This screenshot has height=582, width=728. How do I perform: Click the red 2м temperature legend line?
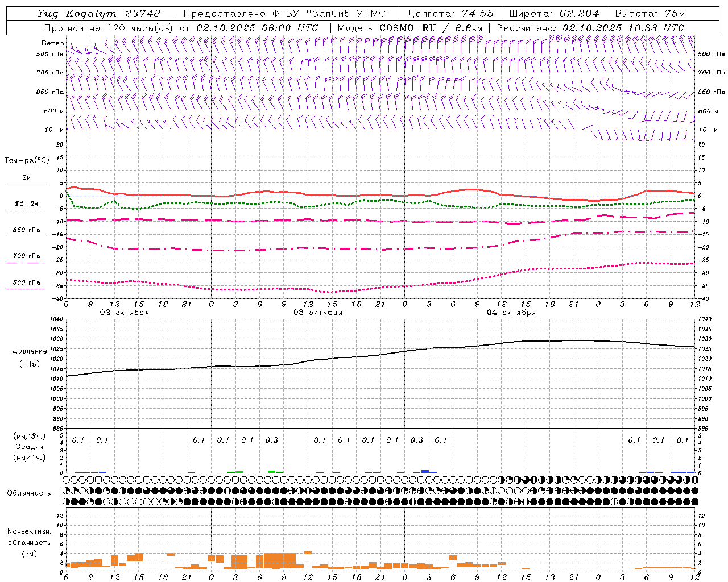click(26, 184)
